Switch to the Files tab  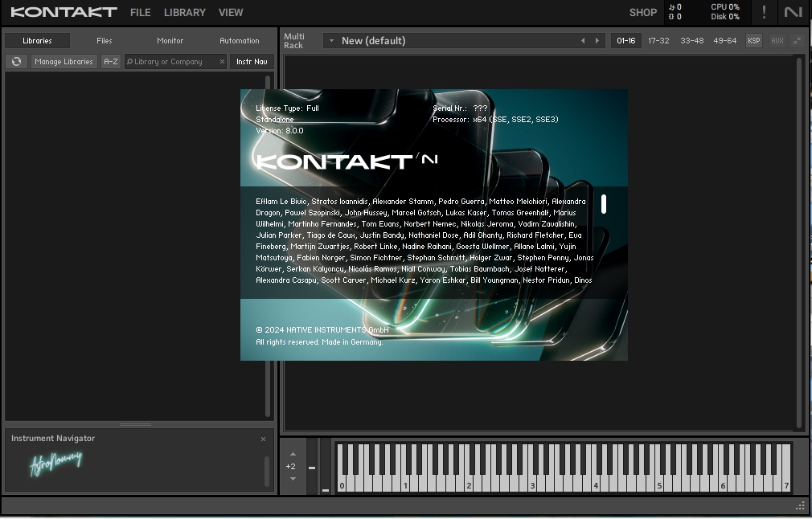[104, 41]
